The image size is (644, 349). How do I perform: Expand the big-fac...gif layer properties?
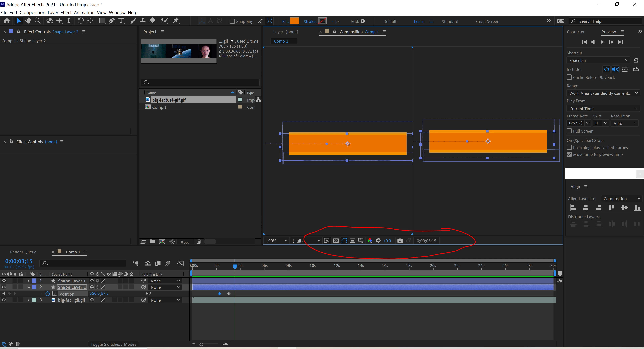click(28, 300)
